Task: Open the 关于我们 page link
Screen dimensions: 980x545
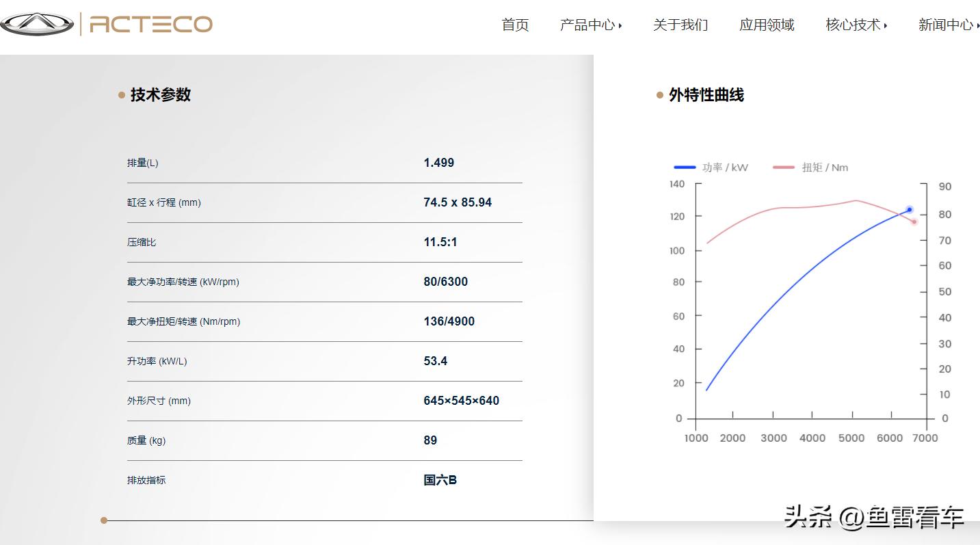Action: tap(680, 25)
